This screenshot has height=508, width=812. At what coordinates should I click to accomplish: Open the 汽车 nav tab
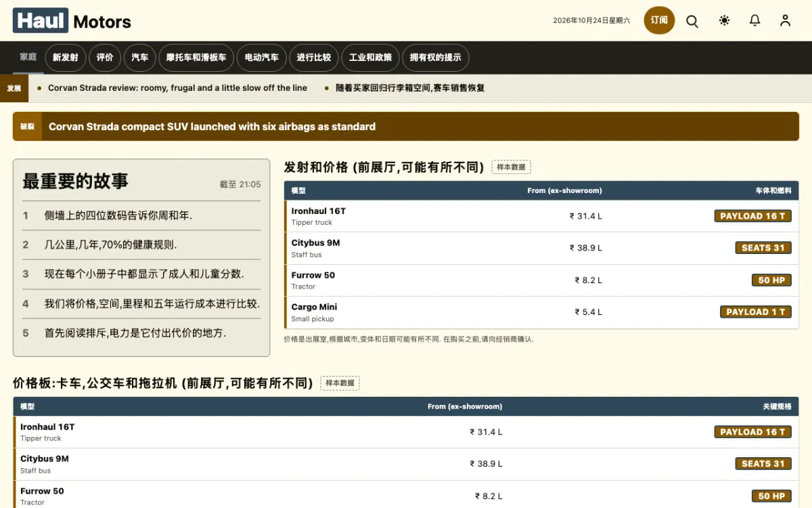pyautogui.click(x=140, y=58)
